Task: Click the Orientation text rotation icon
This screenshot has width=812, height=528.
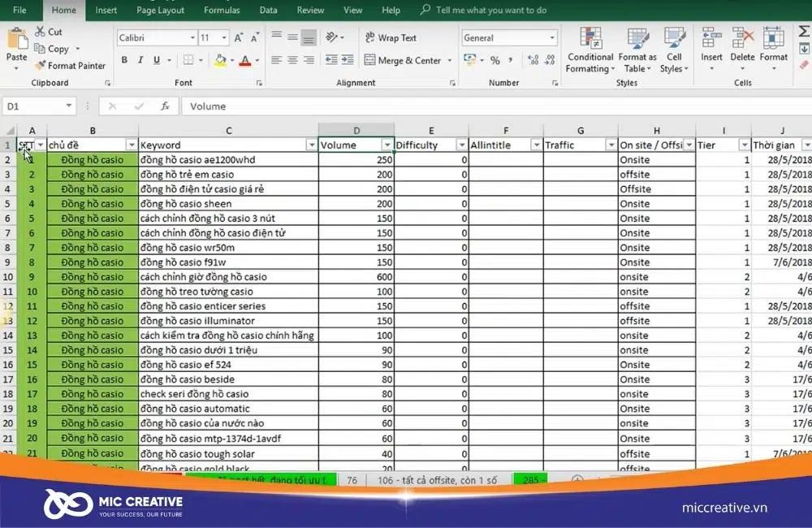Action: [331, 37]
